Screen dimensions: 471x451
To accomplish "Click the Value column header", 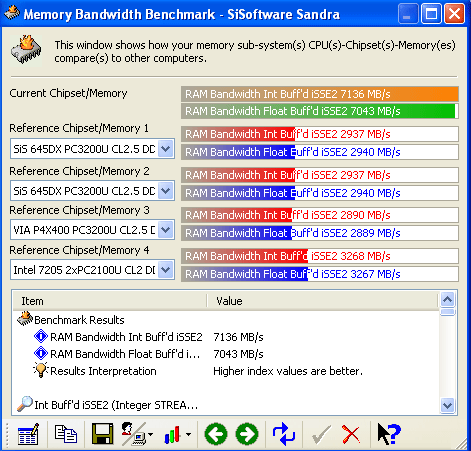I will coord(322,301).
